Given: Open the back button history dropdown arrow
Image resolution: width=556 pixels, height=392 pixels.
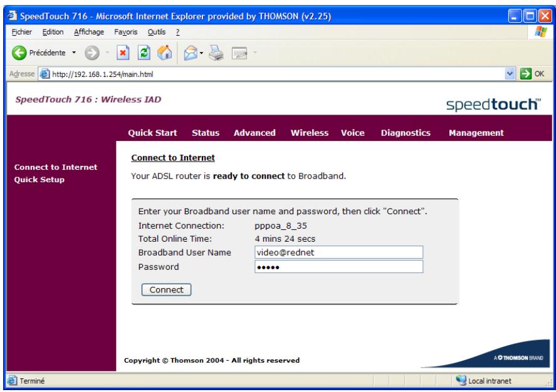Looking at the screenshot, I should (x=74, y=53).
